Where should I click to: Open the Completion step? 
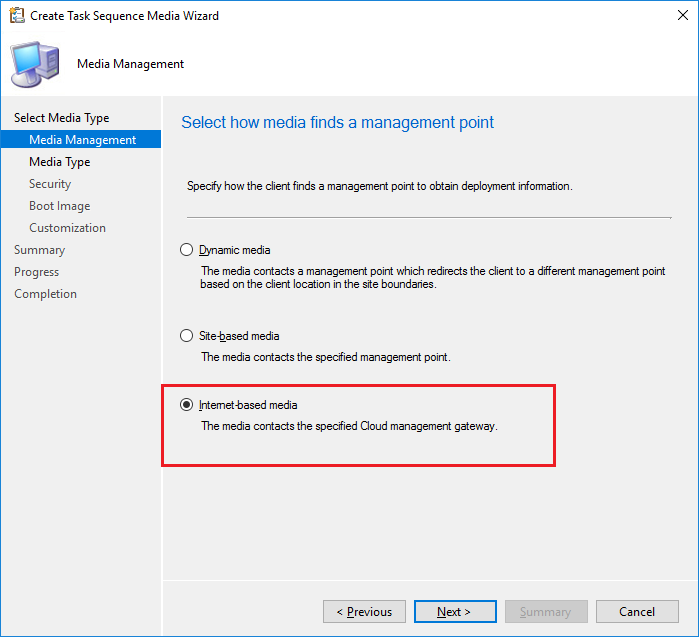pyautogui.click(x=45, y=294)
